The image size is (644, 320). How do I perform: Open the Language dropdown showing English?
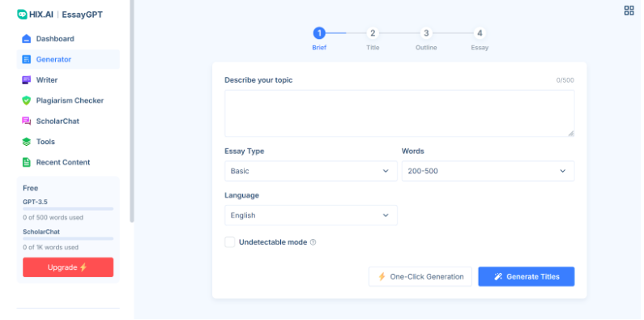point(311,215)
